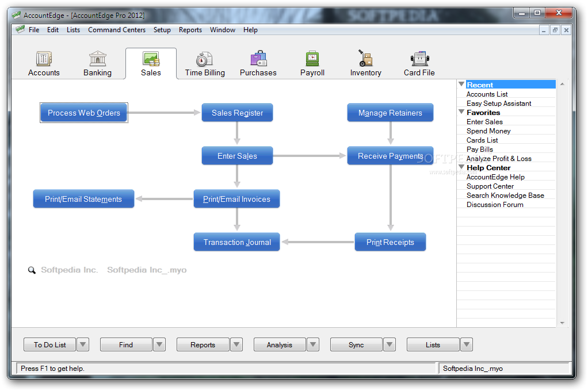Viewport: 588px width, 391px height.
Task: Open the Lists menu in menu bar
Action: [x=73, y=30]
